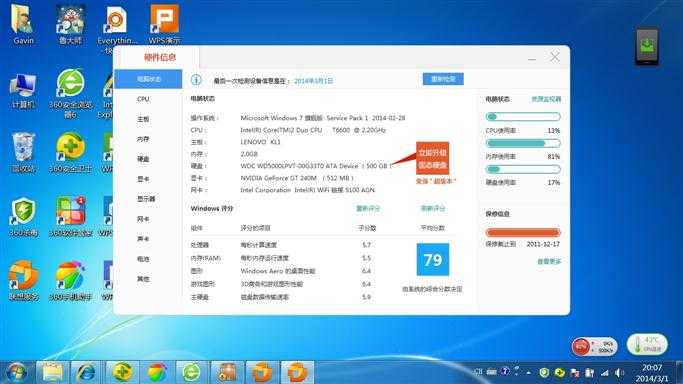Open the 资源监视器 link
This screenshot has width=683, height=384.
click(x=546, y=99)
